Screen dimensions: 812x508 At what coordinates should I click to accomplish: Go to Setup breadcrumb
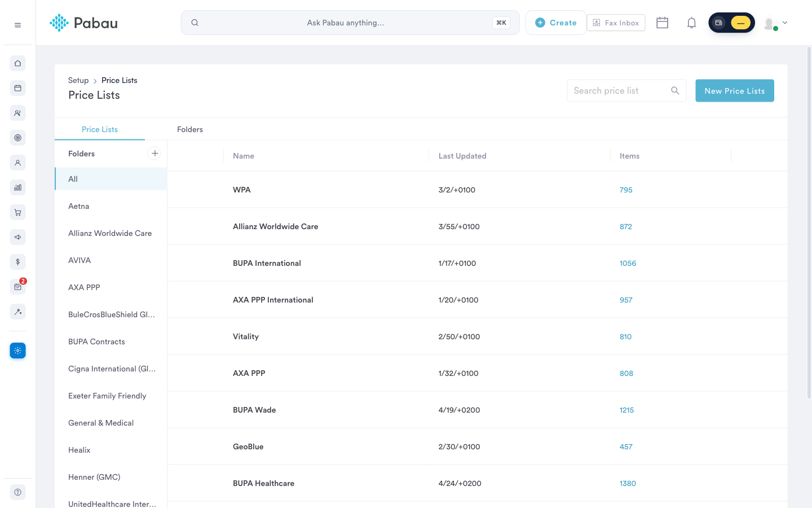(x=78, y=80)
